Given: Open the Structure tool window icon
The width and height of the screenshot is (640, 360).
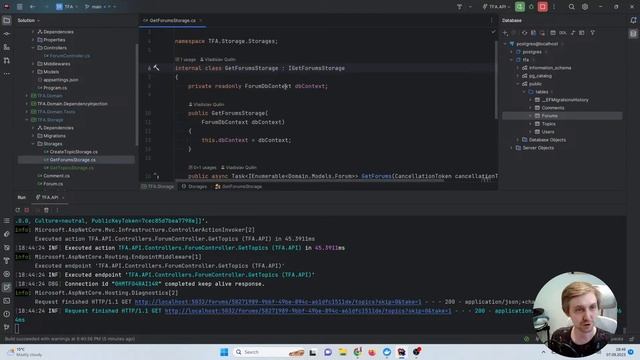Looking at the screenshot, I should point(7,47).
